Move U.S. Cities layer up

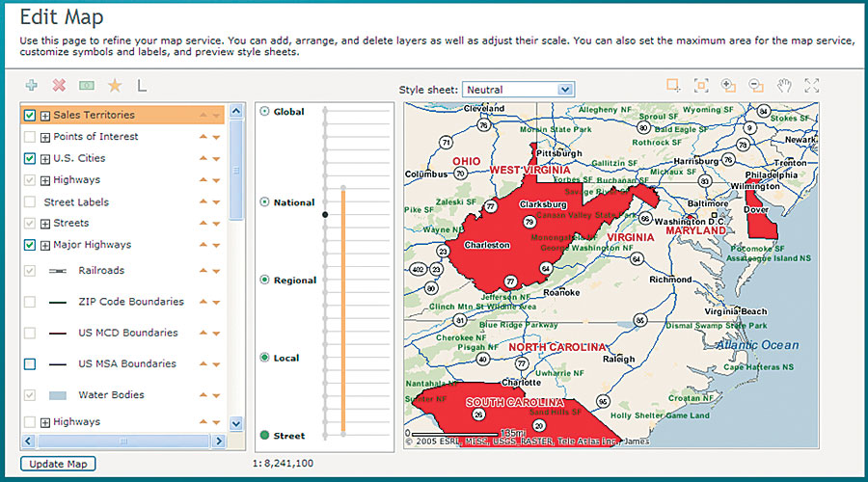(203, 158)
